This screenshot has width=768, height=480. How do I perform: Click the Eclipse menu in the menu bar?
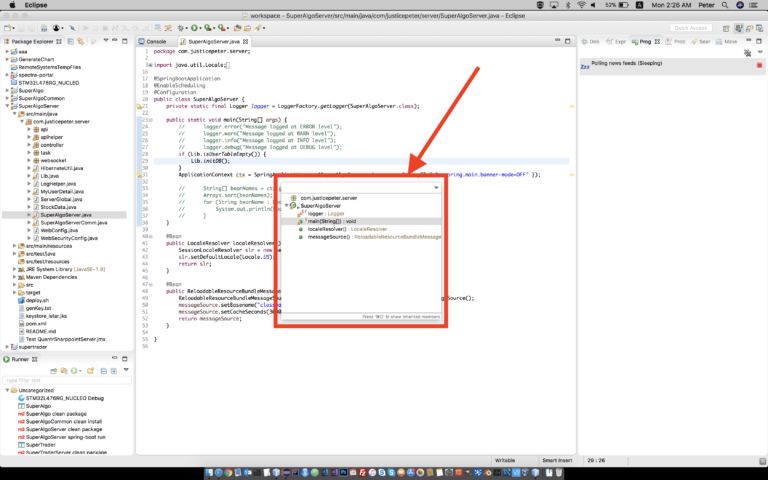click(x=36, y=5)
